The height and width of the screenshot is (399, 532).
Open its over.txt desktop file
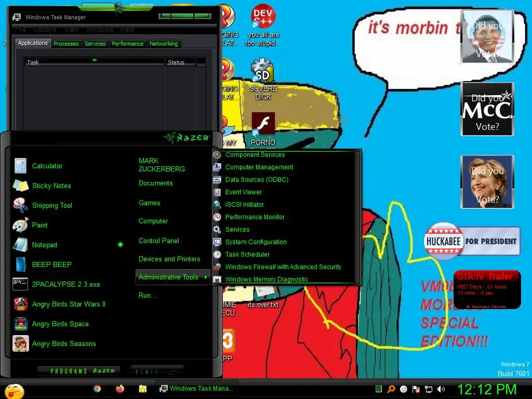tap(263, 297)
